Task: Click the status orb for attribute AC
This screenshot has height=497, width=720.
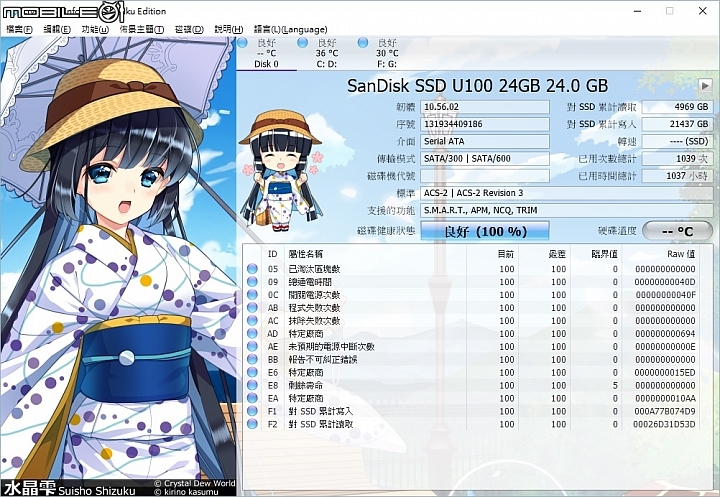Action: [x=252, y=321]
